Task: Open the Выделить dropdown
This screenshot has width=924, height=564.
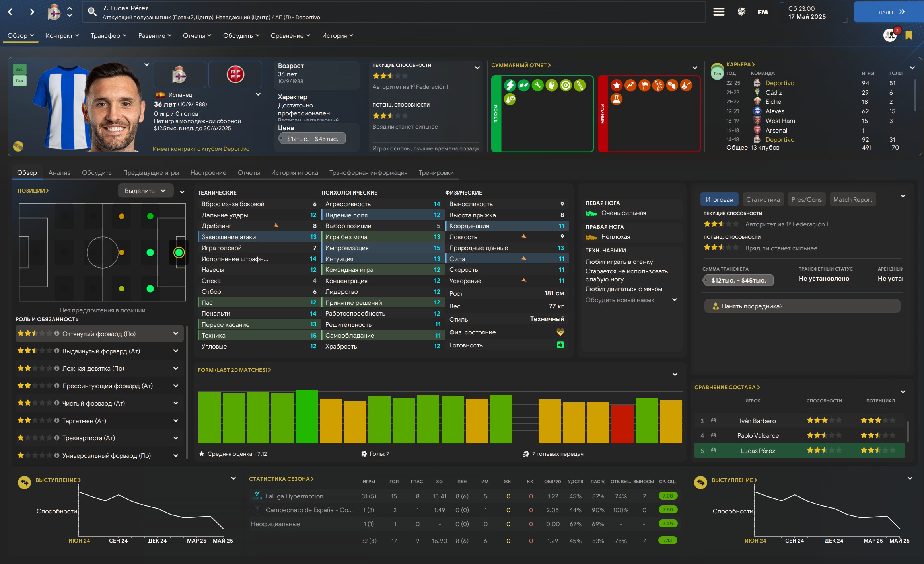Action: [x=145, y=191]
